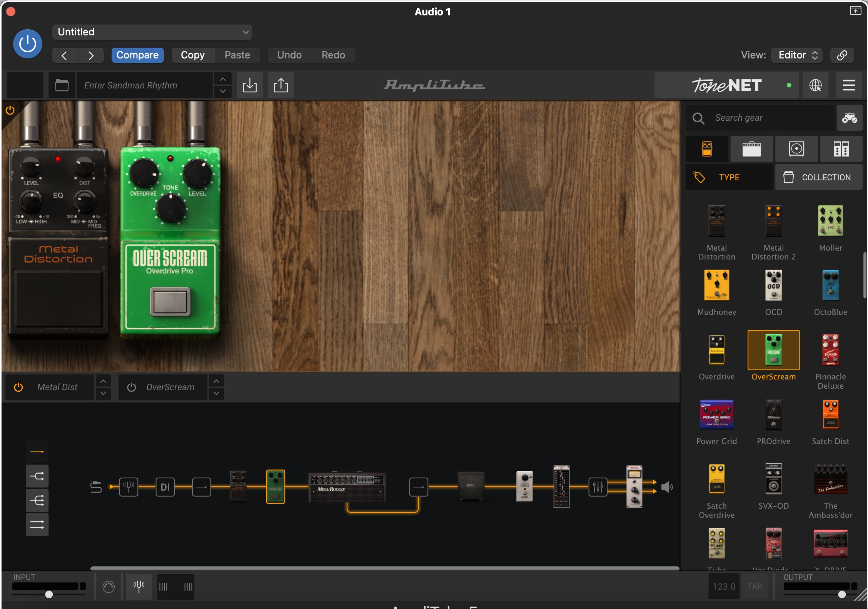Select the single serial chain routing icon
Image resolution: width=868 pixels, height=609 pixels.
tap(37, 452)
